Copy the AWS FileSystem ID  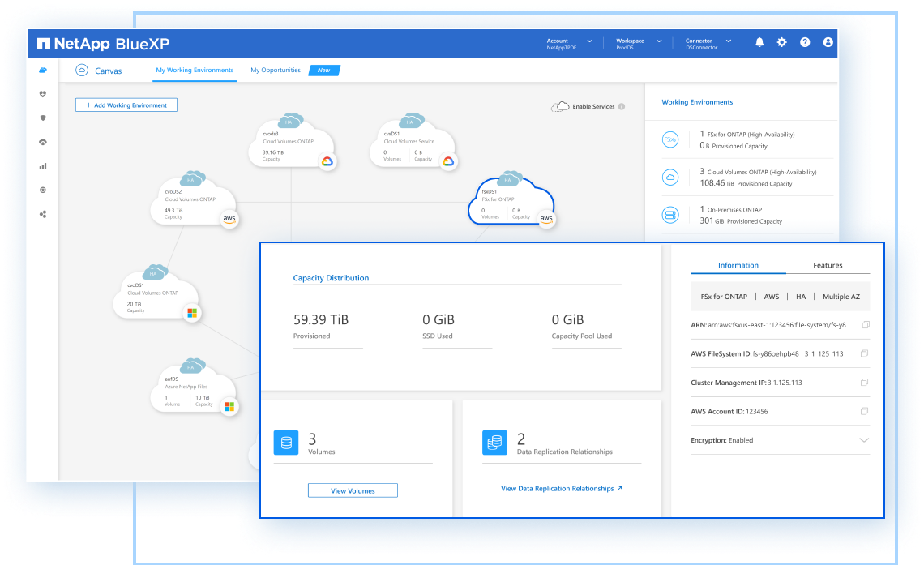(x=865, y=353)
